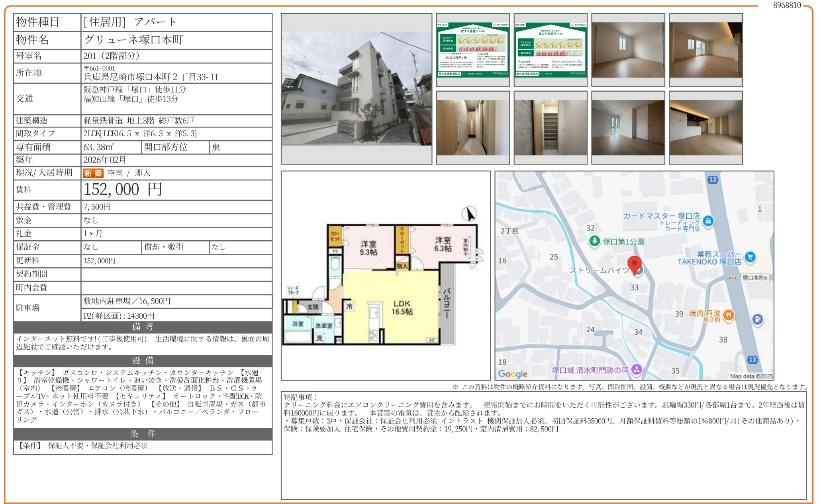Select the shopping cart icon at 業務スーパーTAKENOKO 塚口店
The height and width of the screenshot is (504, 819).
pyautogui.click(x=749, y=257)
